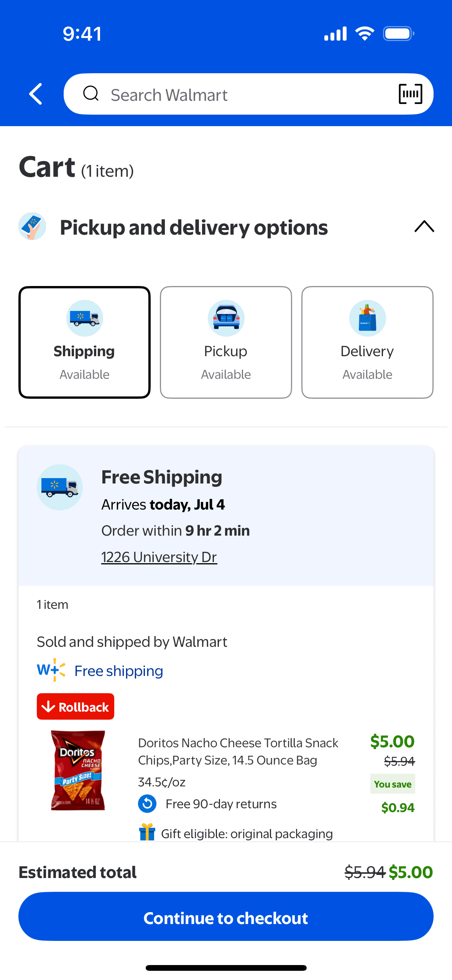Tap the gift box icon
This screenshot has height=980, width=452.
tap(147, 833)
